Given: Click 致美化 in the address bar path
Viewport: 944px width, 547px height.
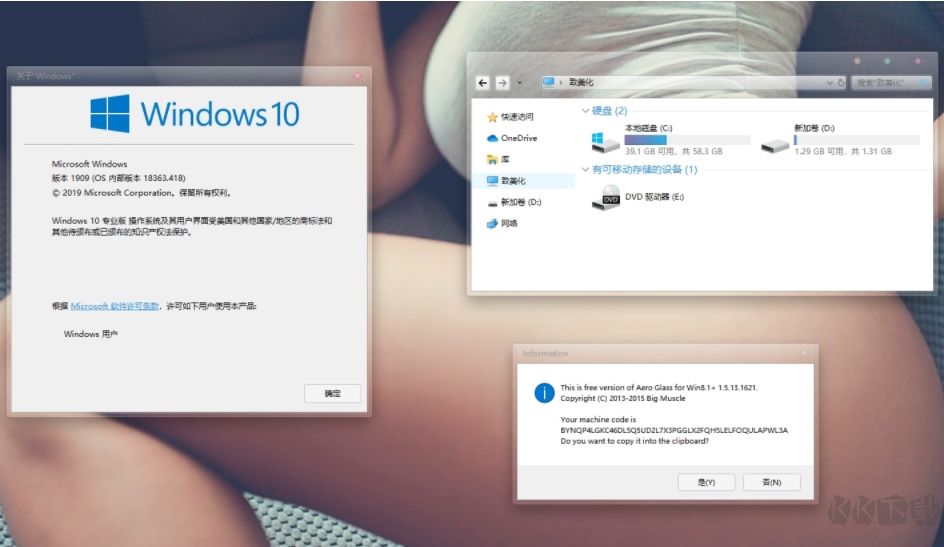Looking at the screenshot, I should pyautogui.click(x=581, y=82).
